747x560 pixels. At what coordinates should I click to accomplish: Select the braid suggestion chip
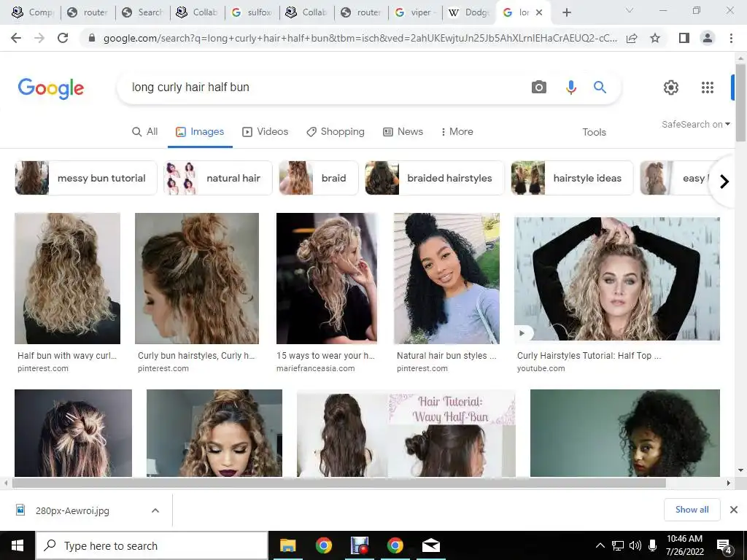[319, 178]
